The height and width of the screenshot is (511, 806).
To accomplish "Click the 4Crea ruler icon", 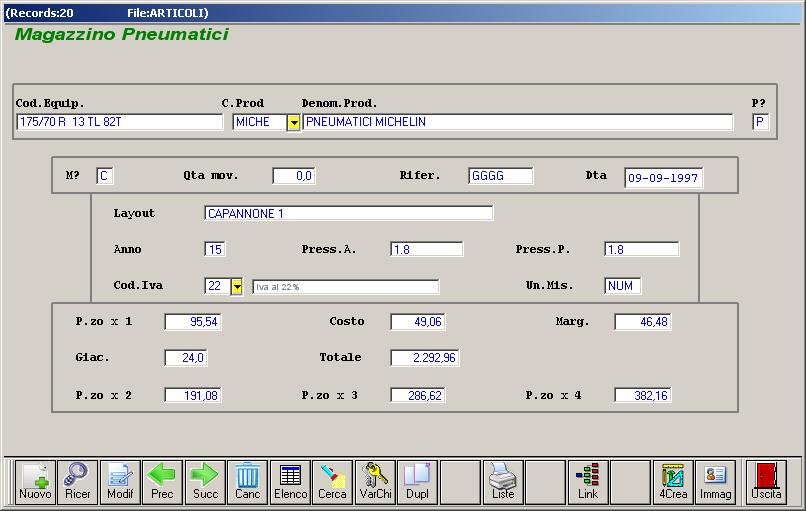I will click(673, 481).
